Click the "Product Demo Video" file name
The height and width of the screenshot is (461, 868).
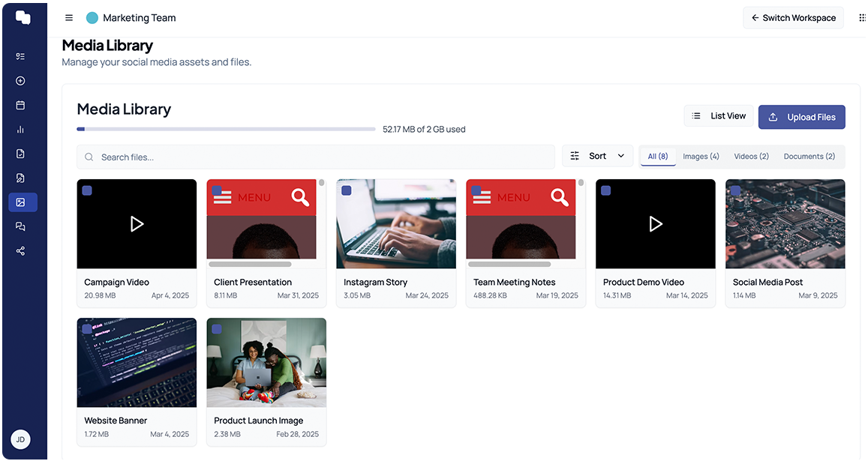pos(644,283)
